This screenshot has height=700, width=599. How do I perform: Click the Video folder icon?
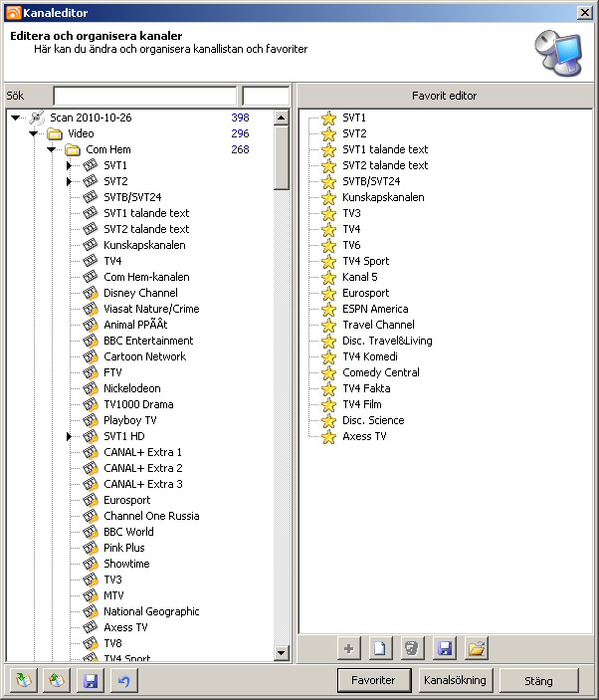click(x=55, y=133)
